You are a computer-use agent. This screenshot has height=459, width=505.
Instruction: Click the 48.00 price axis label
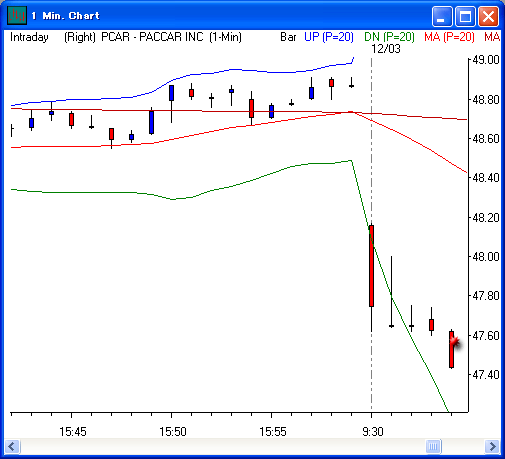(486, 257)
